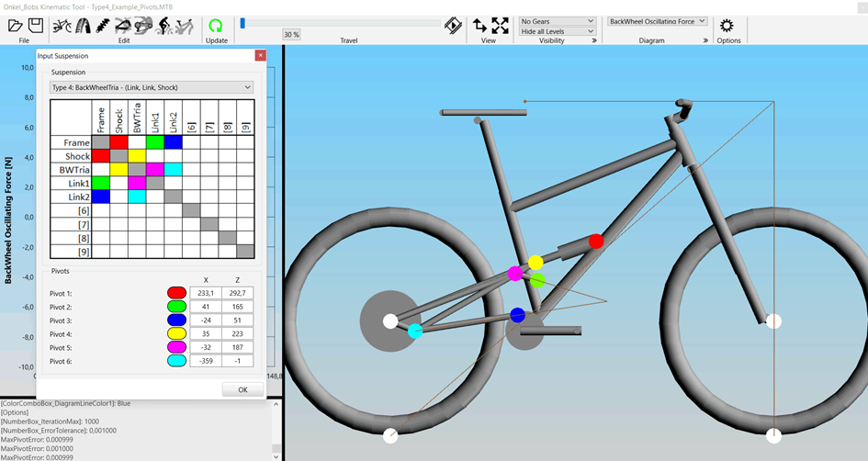Click the save floppy disk icon
868x461 pixels.
tap(36, 26)
